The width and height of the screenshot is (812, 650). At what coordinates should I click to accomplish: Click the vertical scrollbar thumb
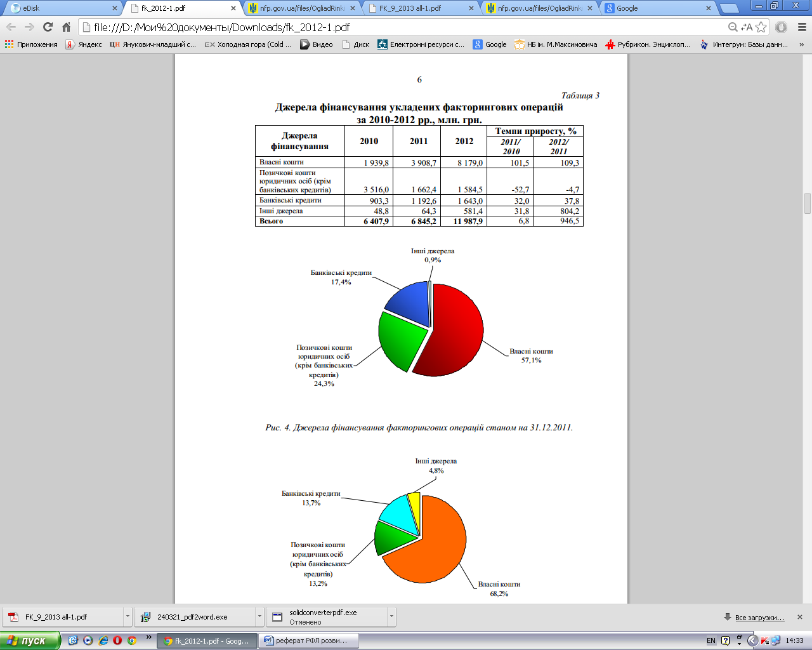(808, 203)
